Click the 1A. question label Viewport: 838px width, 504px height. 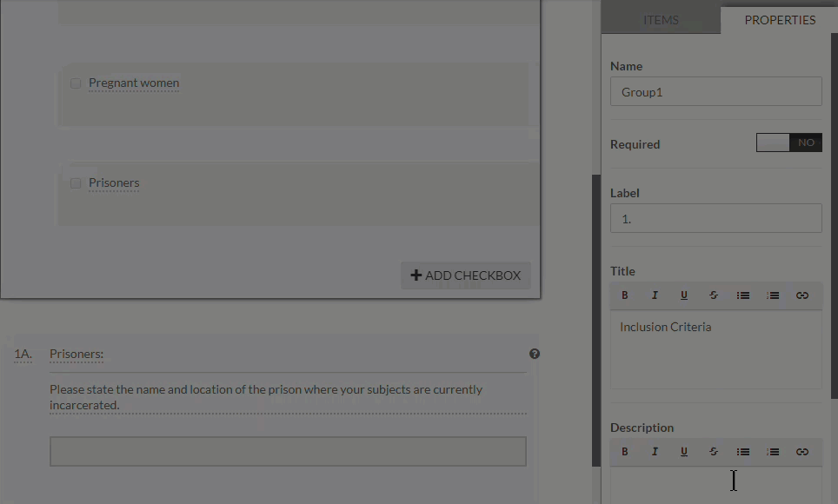[23, 355]
